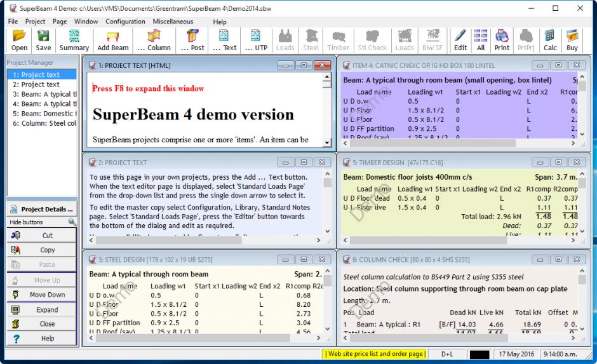Select item 3 Beam in Project Manager
The height and width of the screenshot is (364, 597).
(42, 94)
